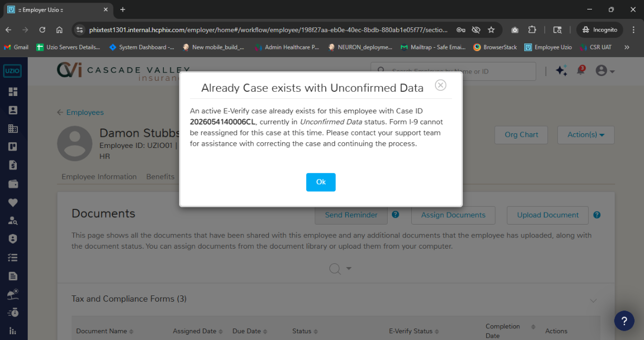Close the dialog using the X icon

tap(441, 85)
